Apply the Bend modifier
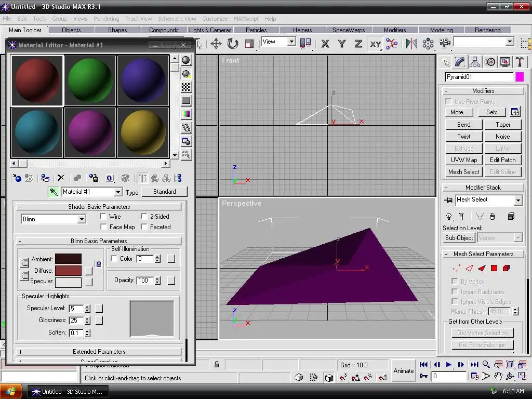 coord(463,125)
